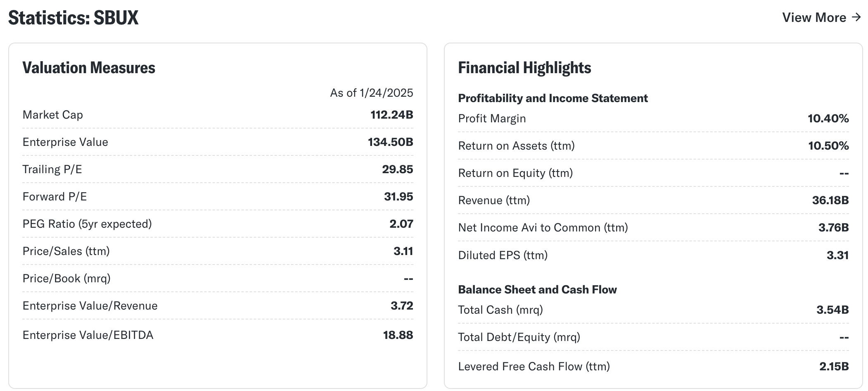This screenshot has height=391, width=868.
Task: Click the Profit Margin label
Action: coord(492,119)
